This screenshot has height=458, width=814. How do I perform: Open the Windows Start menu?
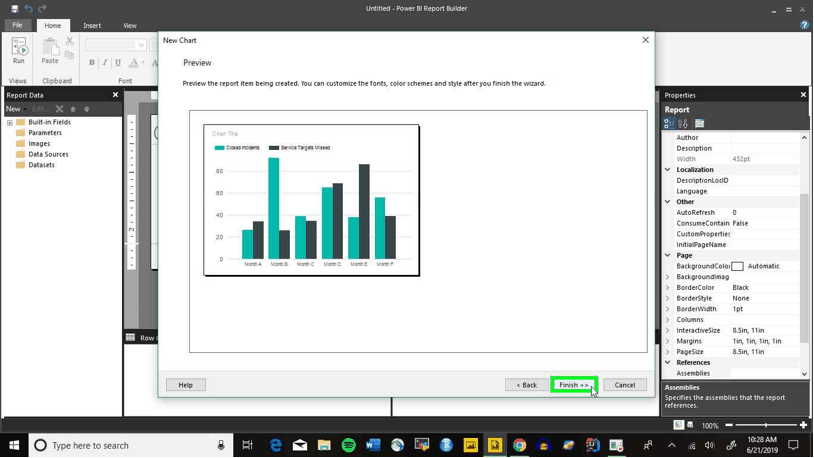coord(14,445)
